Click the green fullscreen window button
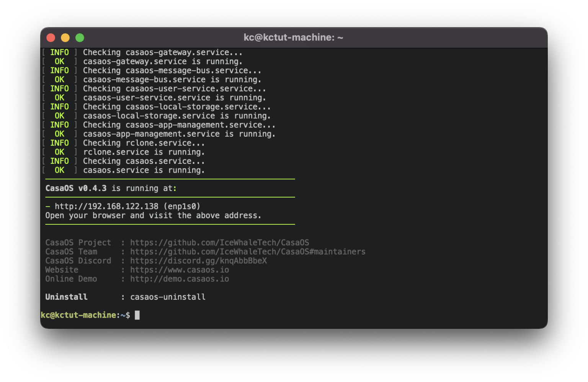The height and width of the screenshot is (382, 588). [x=80, y=38]
